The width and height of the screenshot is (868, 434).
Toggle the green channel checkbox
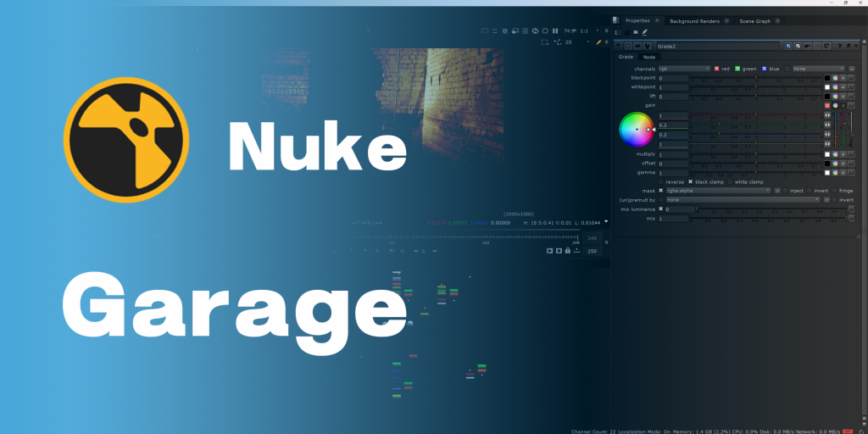pyautogui.click(x=737, y=69)
